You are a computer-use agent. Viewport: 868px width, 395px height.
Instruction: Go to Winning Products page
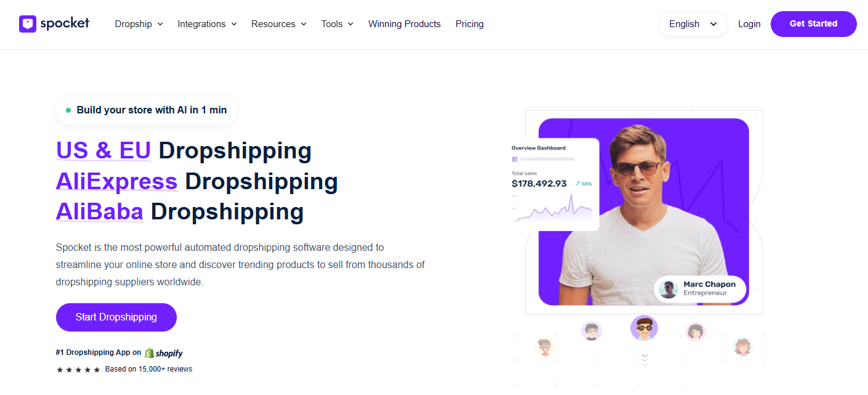pyautogui.click(x=405, y=24)
